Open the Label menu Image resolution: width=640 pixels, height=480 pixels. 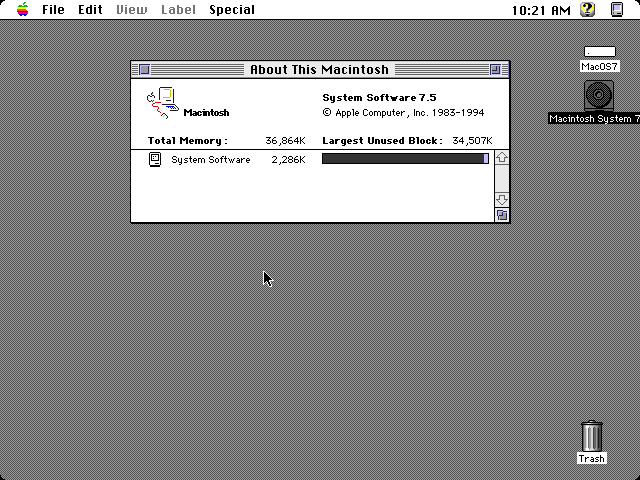point(178,9)
